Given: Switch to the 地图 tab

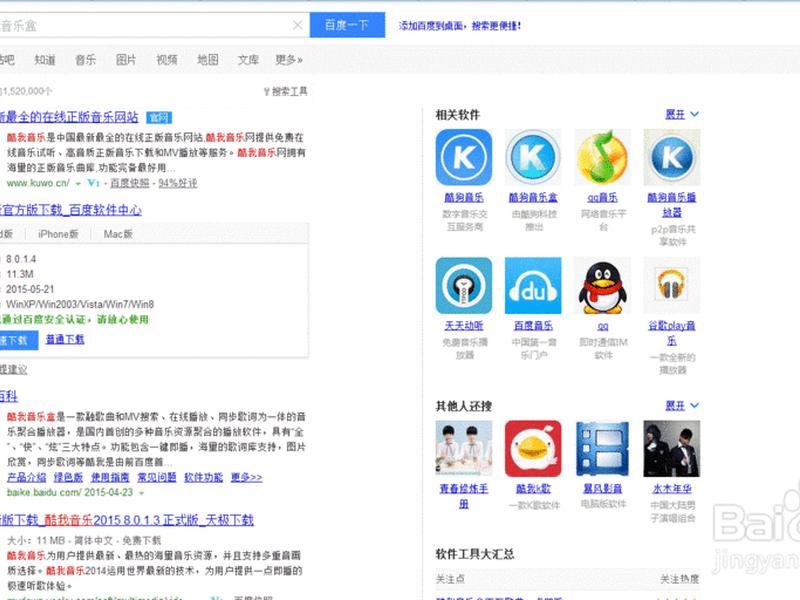Looking at the screenshot, I should pyautogui.click(x=208, y=60).
